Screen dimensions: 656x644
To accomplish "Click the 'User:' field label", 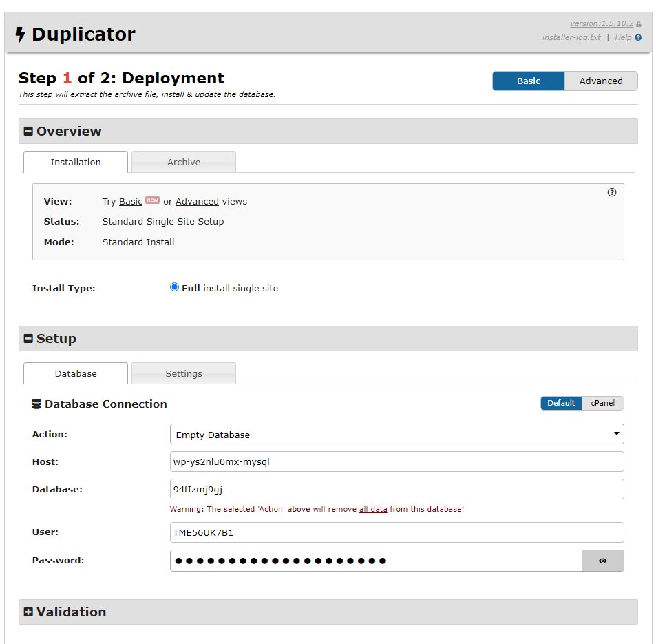I will tap(45, 532).
